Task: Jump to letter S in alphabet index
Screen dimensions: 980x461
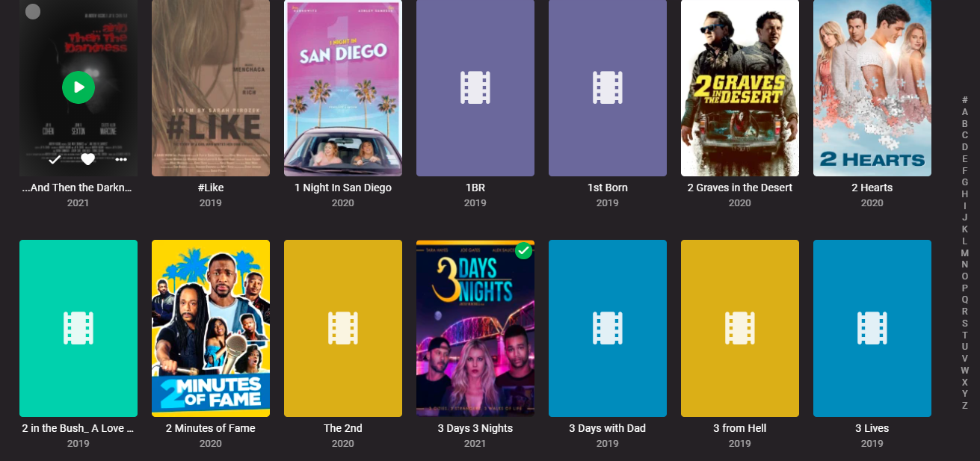Action: (965, 324)
